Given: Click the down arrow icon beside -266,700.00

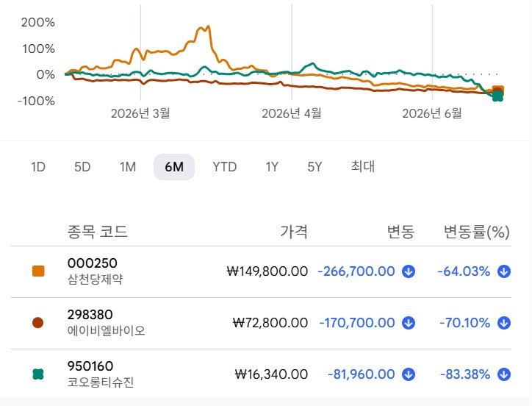Looking at the screenshot, I should pos(409,271).
